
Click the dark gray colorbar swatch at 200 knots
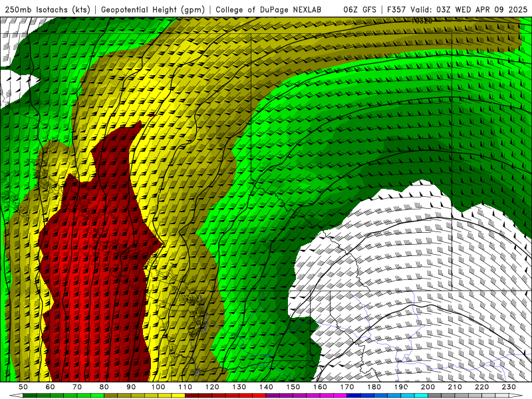(435, 396)
